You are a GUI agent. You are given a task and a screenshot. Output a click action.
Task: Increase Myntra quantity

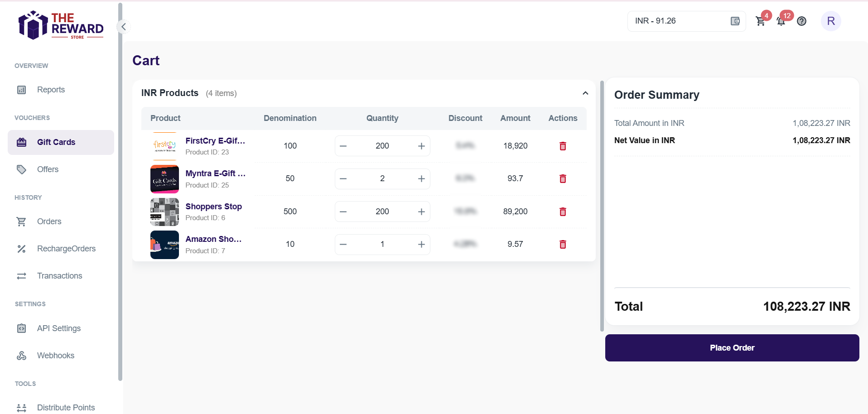421,178
